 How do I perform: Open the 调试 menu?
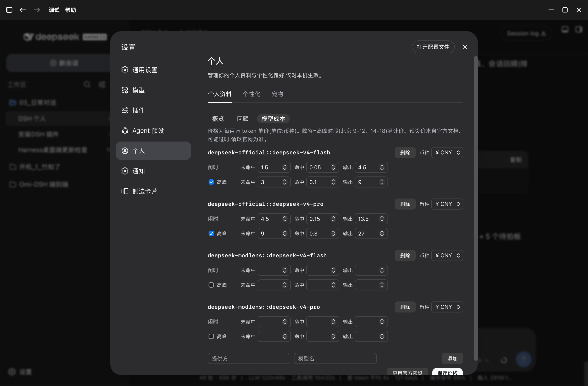[54, 10]
